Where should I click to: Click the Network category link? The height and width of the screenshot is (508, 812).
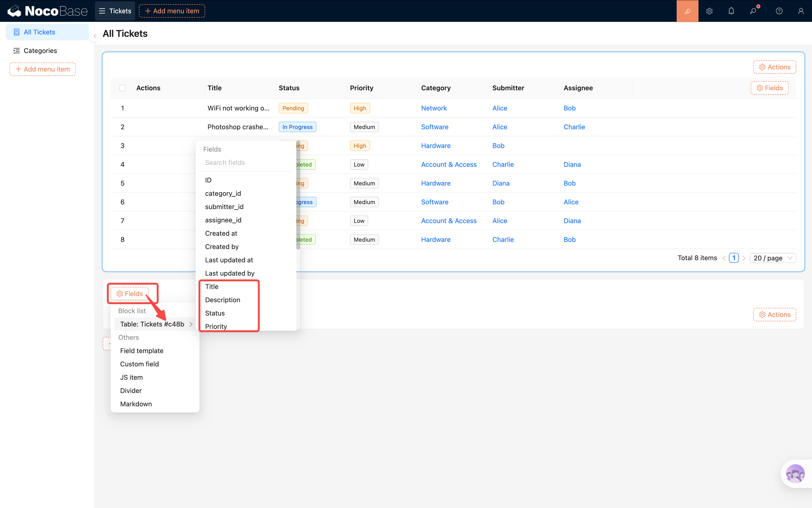click(x=434, y=108)
